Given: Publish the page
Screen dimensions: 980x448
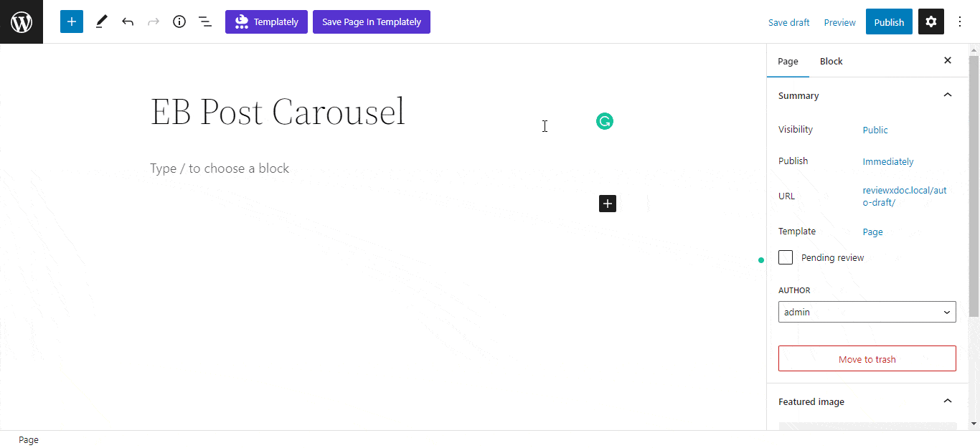Looking at the screenshot, I should pos(889,22).
